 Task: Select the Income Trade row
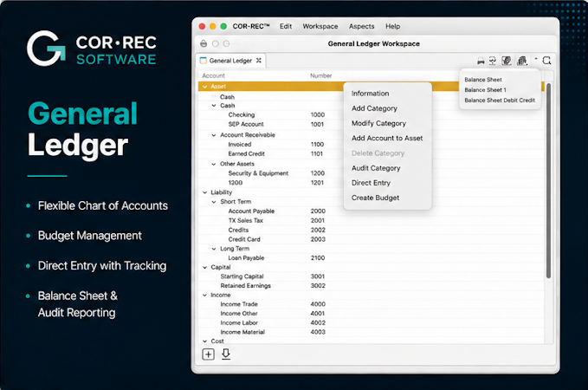(372, 304)
